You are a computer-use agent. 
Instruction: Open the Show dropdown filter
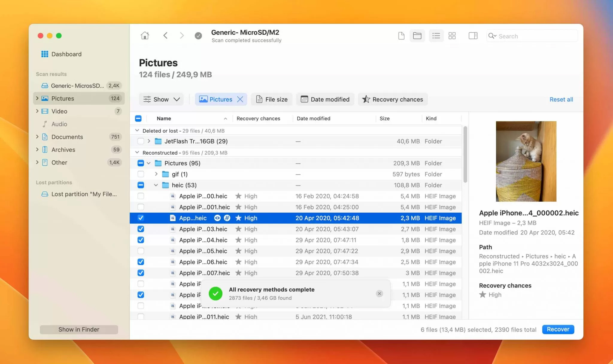(x=161, y=99)
